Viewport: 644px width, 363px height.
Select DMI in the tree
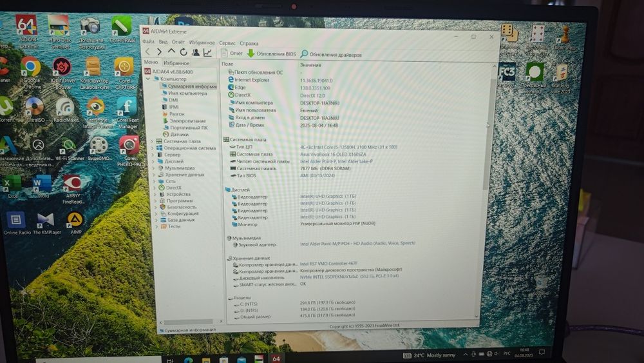coord(170,100)
